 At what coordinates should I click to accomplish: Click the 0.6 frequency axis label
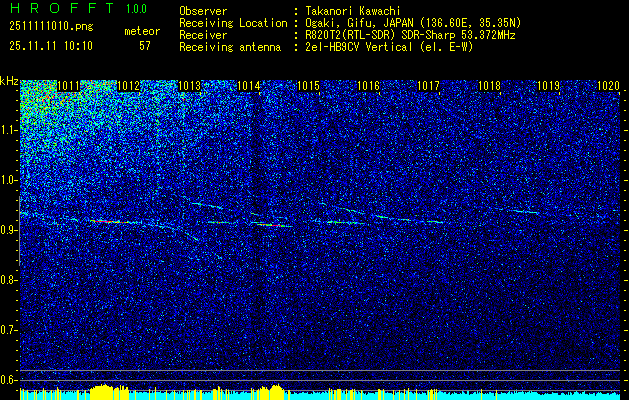pyautogui.click(x=9, y=380)
